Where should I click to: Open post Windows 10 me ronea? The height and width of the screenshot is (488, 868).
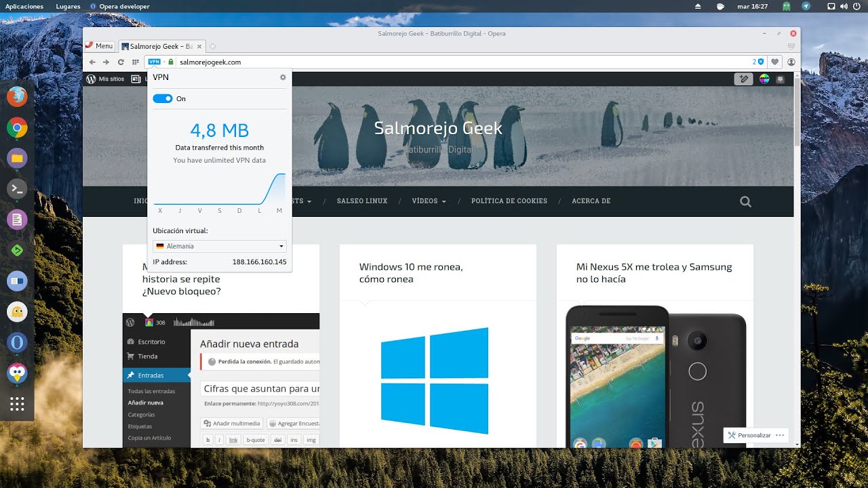pyautogui.click(x=411, y=272)
